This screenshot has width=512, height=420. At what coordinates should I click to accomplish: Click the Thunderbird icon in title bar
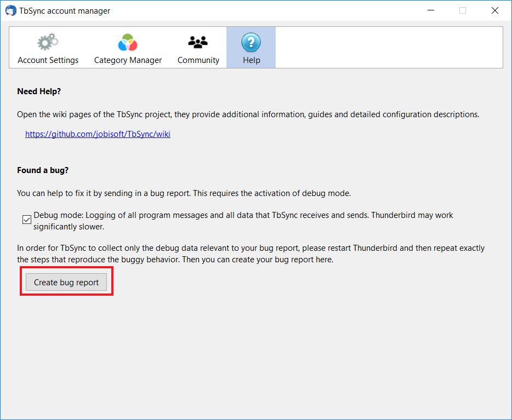click(x=11, y=10)
